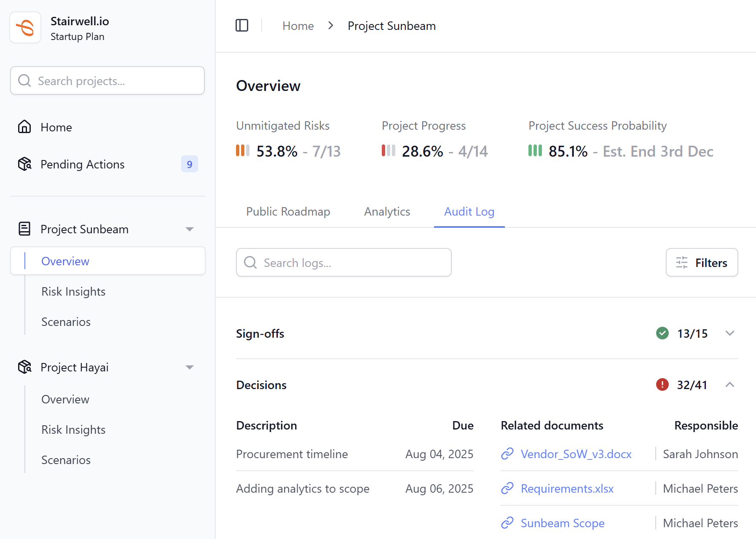Click the green check badge beside Sign-offs count
Image resolution: width=756 pixels, height=539 pixels.
(x=662, y=333)
